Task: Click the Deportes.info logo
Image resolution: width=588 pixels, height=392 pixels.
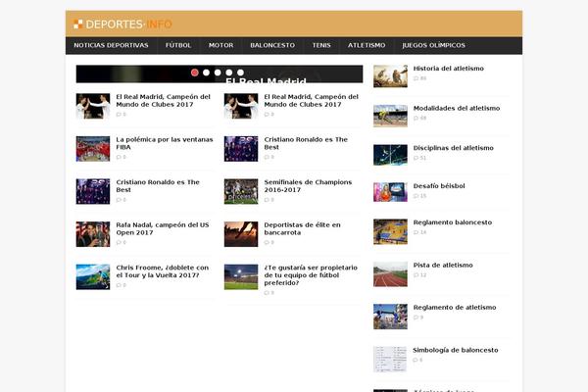Action: (122, 24)
